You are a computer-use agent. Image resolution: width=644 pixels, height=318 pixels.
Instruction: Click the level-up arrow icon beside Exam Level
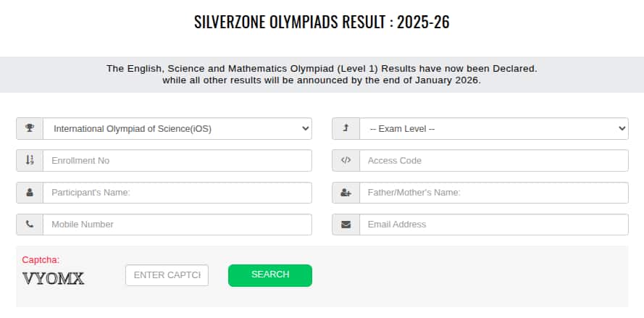[346, 129]
